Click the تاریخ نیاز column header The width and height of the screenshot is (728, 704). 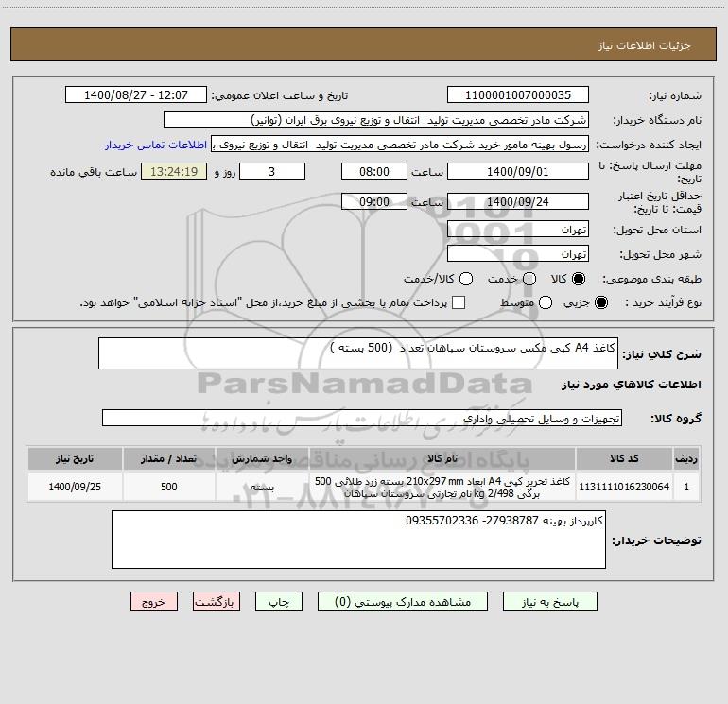(75, 458)
